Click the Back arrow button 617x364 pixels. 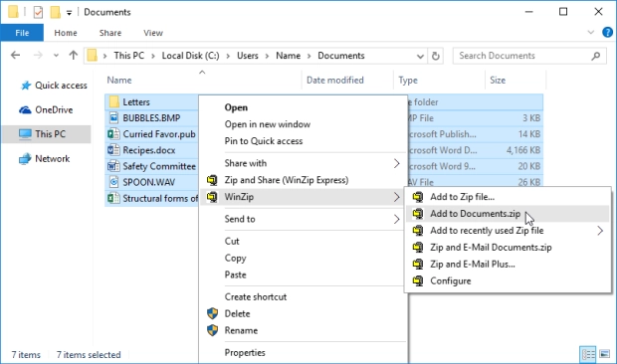15,56
